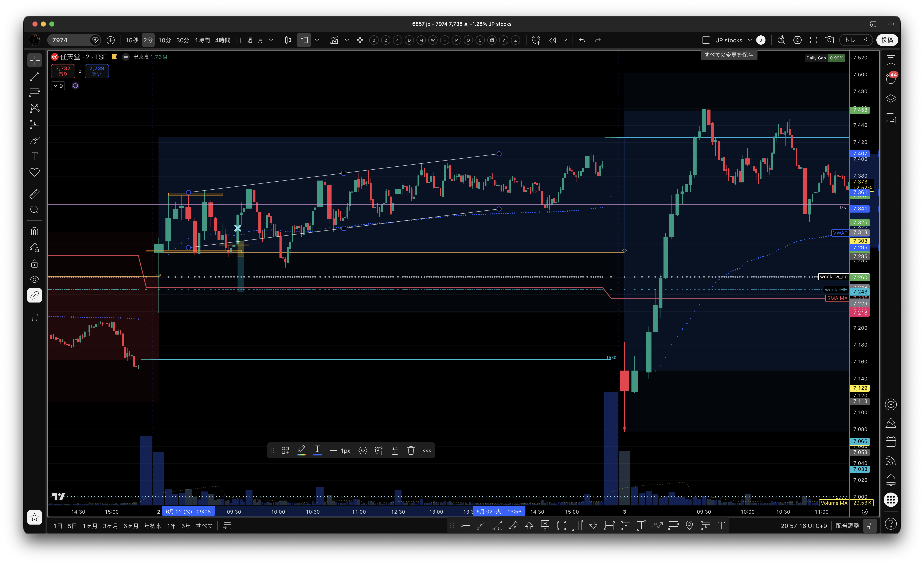Toggle the dash button next to 任天堂
The height and width of the screenshot is (565, 924).
tap(126, 57)
